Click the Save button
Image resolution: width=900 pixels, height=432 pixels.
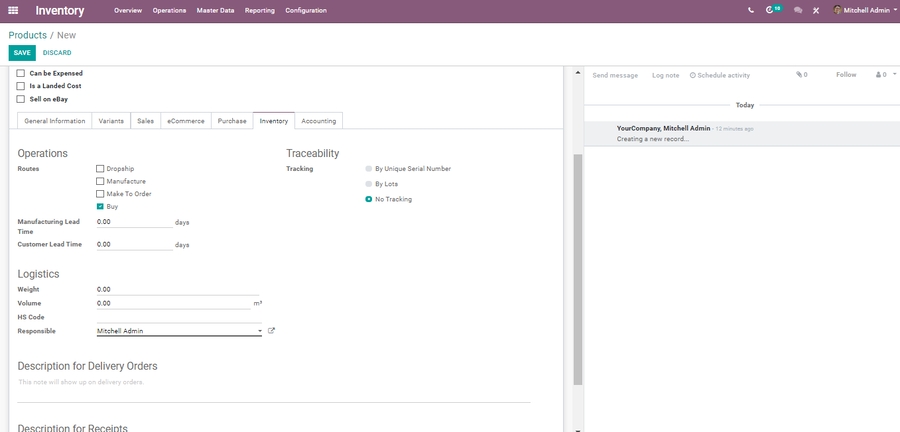22,53
